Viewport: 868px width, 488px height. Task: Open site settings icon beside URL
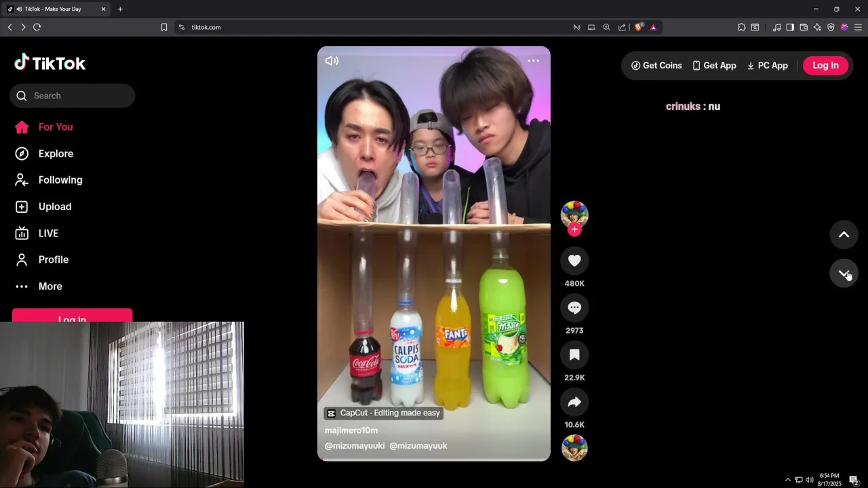tap(181, 27)
